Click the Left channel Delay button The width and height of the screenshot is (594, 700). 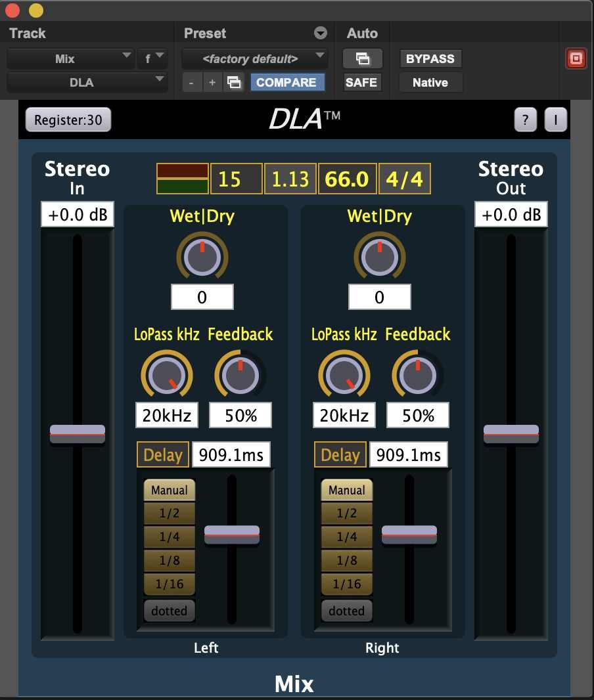[162, 455]
